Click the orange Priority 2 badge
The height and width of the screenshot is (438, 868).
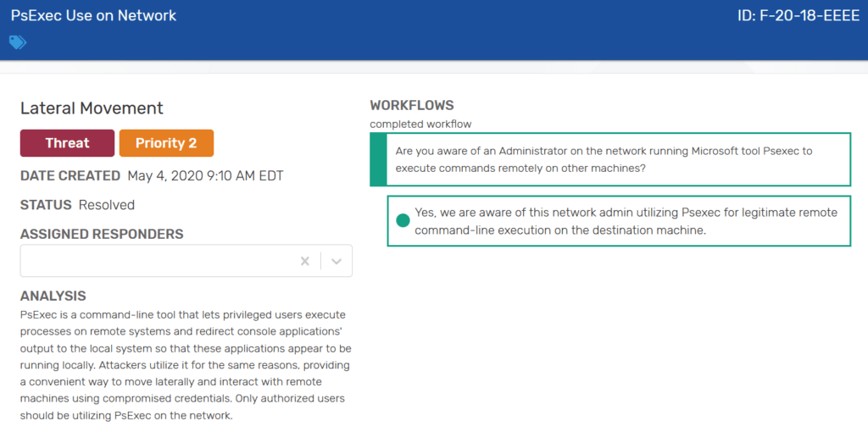coord(166,143)
